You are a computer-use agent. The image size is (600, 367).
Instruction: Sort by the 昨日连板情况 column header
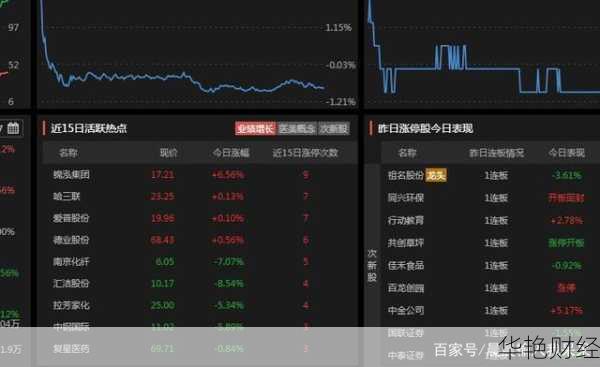pos(496,153)
